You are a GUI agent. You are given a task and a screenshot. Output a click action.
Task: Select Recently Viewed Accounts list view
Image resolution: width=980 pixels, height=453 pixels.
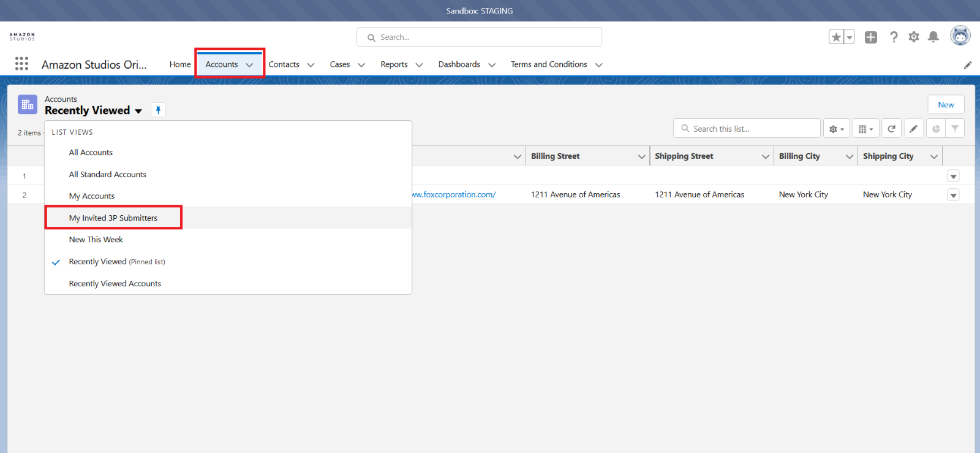coord(228,284)
